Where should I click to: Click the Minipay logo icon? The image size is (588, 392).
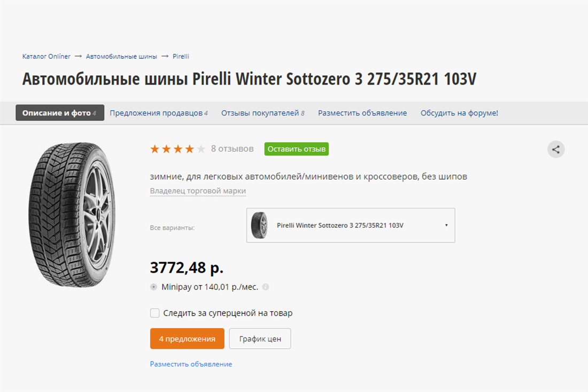(x=153, y=287)
